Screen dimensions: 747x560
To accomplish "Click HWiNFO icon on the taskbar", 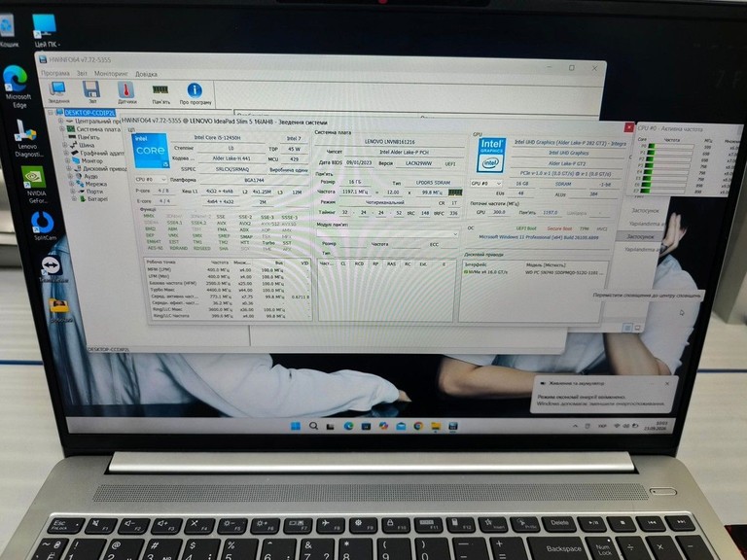I will pyautogui.click(x=453, y=426).
